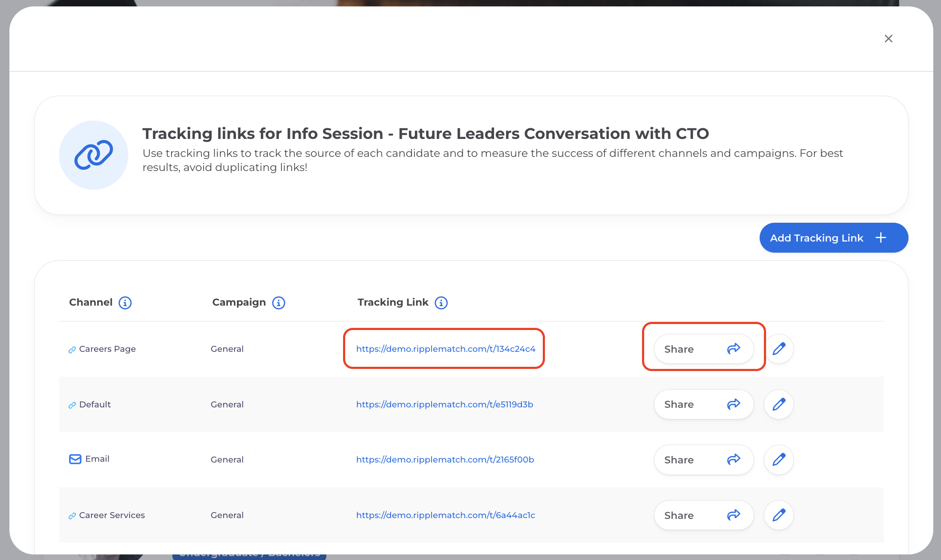Click the Campaign info icon
This screenshot has width=941, height=560.
(x=278, y=303)
